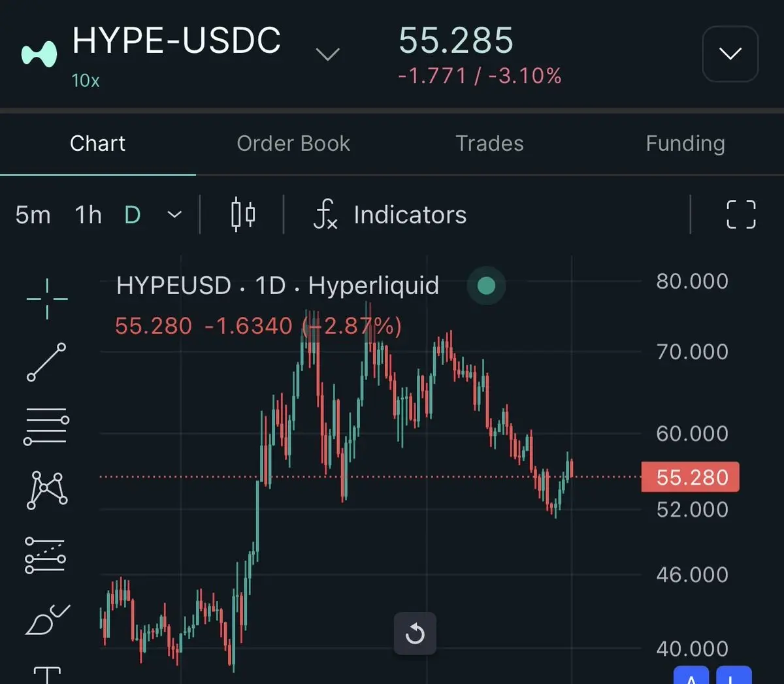Viewport: 784px width, 684px height.
Task: Open the Indicators menu
Action: pyautogui.click(x=390, y=214)
